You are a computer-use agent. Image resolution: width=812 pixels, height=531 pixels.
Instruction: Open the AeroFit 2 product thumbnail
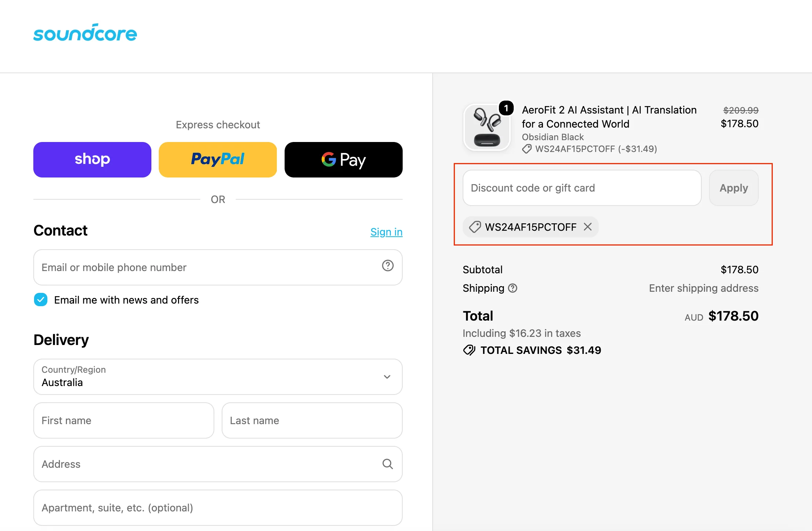[x=487, y=128]
